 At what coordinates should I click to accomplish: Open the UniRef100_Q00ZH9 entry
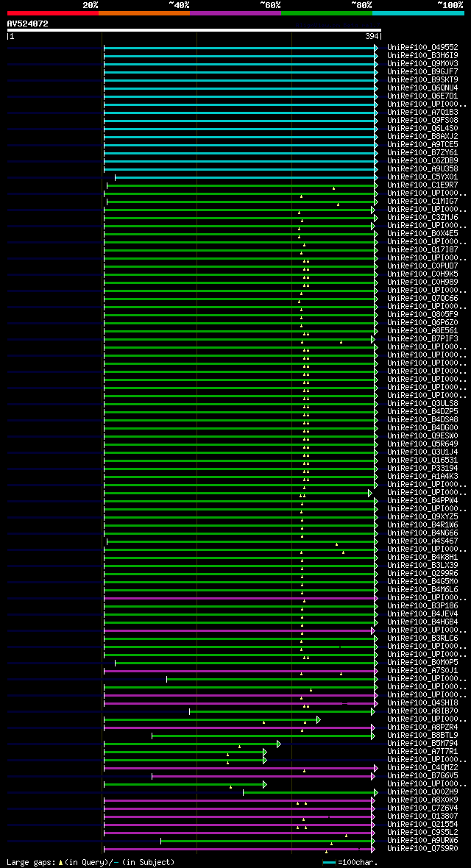point(422,791)
